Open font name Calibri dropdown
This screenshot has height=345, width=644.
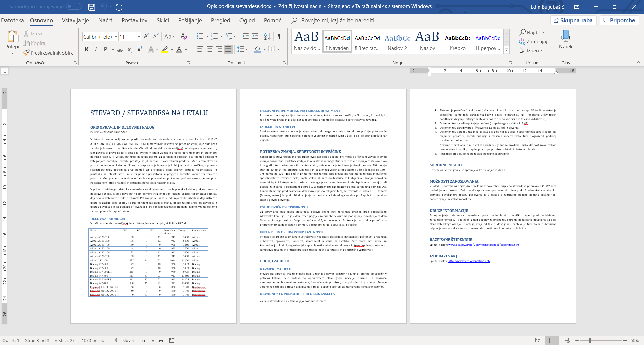(116, 37)
